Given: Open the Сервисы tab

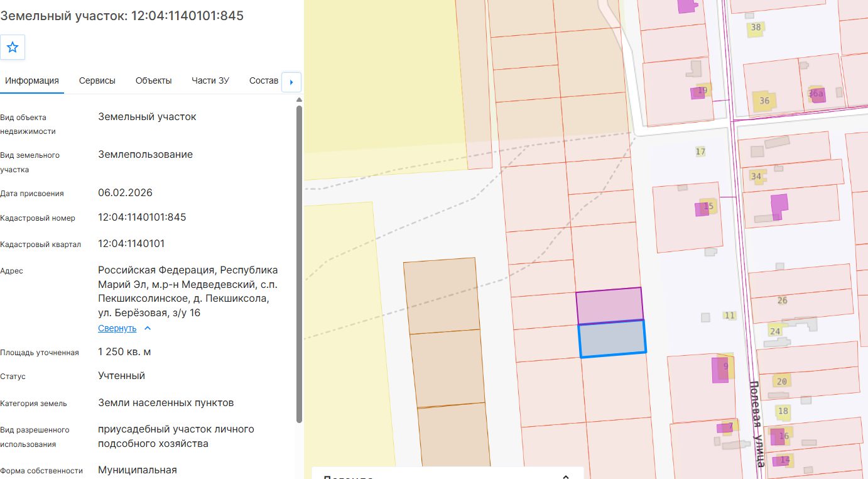Looking at the screenshot, I should pyautogui.click(x=97, y=80).
